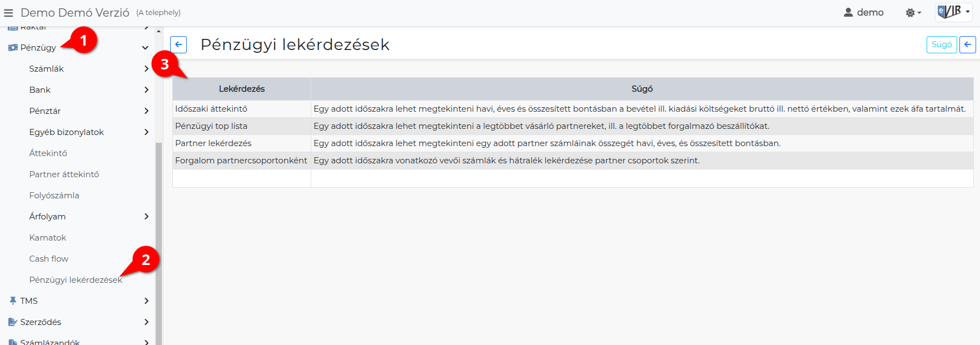Open Pénzügyi top lista query
Screen dimensions: 980x345
tap(211, 126)
